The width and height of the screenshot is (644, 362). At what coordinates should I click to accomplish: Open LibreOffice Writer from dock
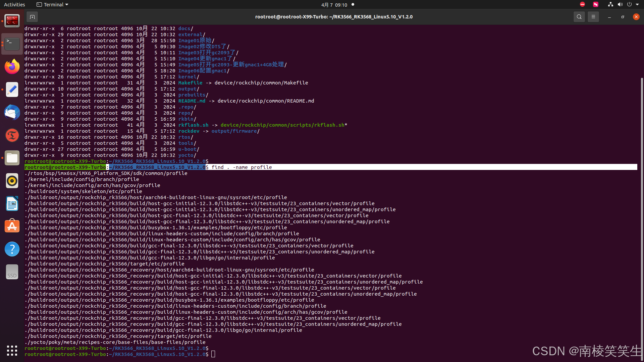tap(12, 203)
